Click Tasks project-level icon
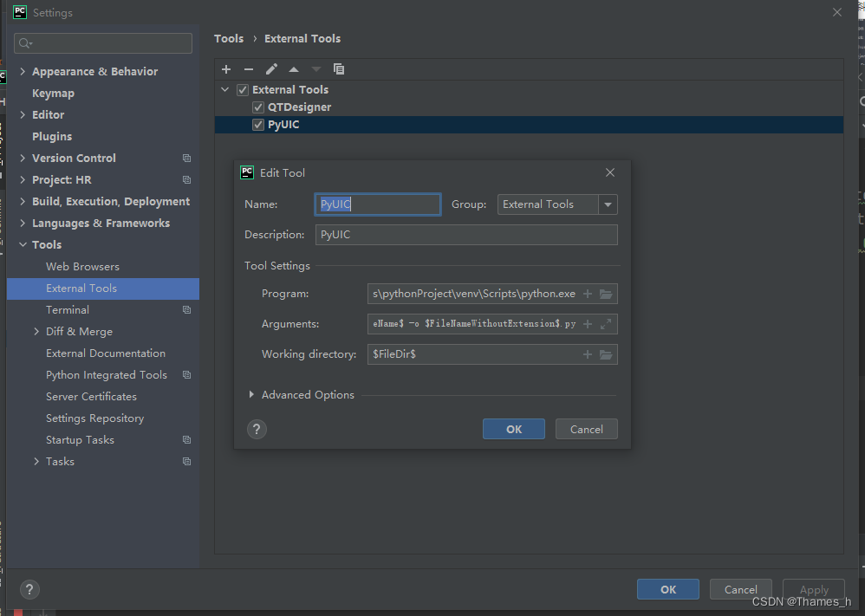The height and width of the screenshot is (616, 865). point(187,462)
